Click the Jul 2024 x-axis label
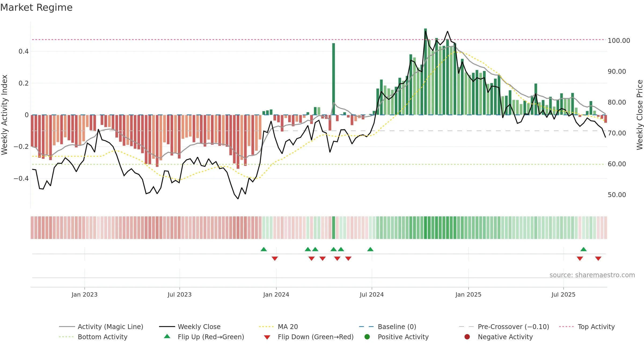Viewport: 644px width, 362px height. click(372, 294)
